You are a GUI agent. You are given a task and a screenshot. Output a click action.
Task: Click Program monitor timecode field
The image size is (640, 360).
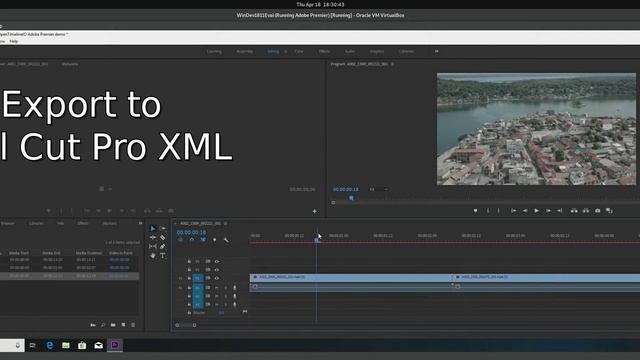pos(346,189)
